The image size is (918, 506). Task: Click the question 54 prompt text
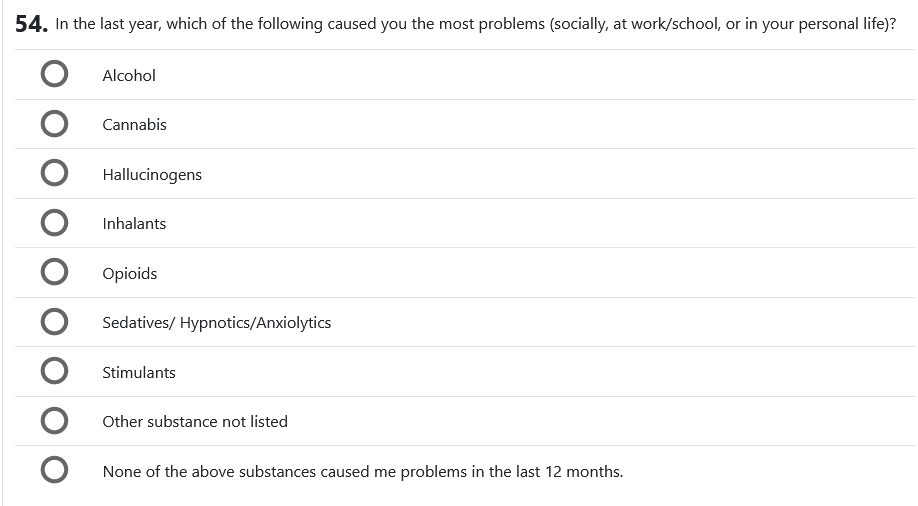point(476,24)
